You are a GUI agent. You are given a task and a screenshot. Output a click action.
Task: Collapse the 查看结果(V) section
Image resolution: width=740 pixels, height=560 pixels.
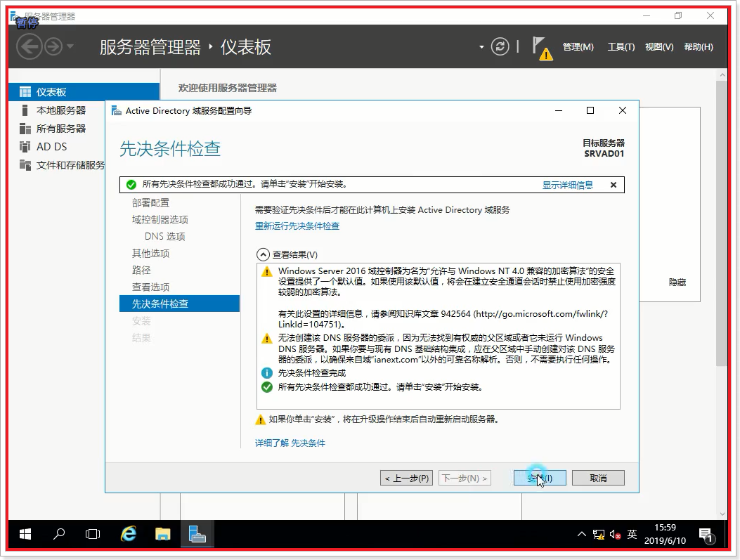pyautogui.click(x=263, y=255)
